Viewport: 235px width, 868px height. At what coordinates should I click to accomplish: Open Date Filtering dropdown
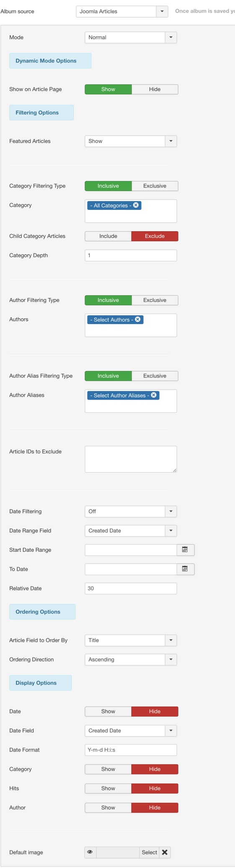[x=131, y=511]
